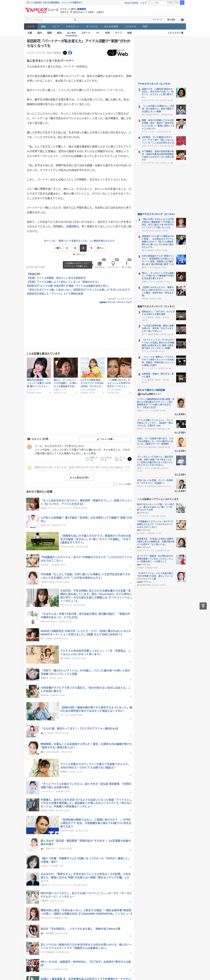
Task: Open the オリジナル navigation tab
Action: point(92,26)
